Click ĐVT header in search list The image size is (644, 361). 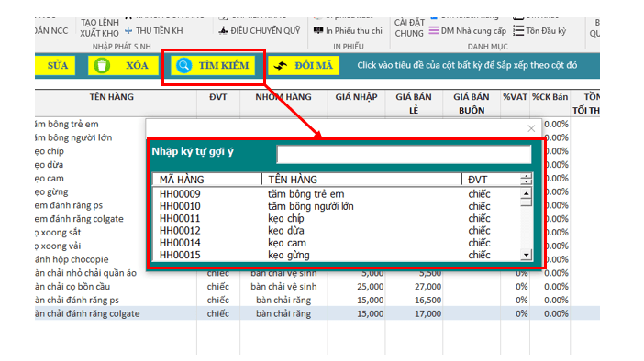477,180
